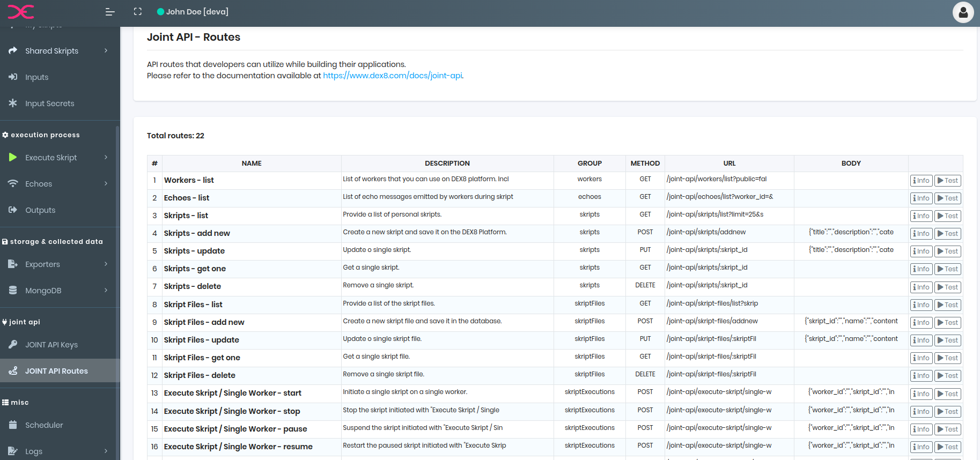Select JOINT API Routes menu item
The width and height of the screenshot is (980, 460).
click(60, 371)
